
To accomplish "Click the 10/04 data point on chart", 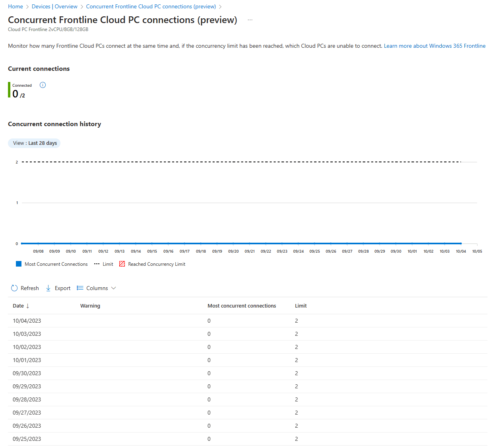I will [461, 243].
